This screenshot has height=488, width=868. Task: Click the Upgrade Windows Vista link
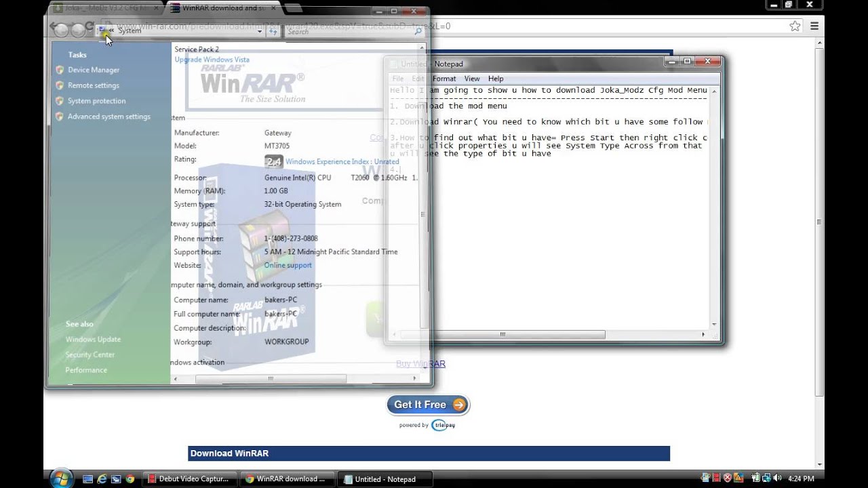pos(212,60)
